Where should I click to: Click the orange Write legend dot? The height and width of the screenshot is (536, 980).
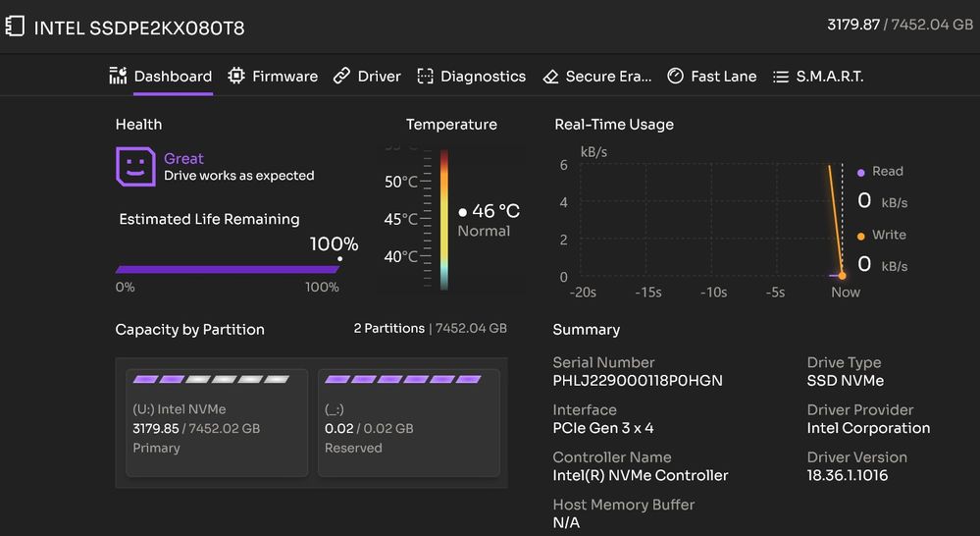[860, 236]
